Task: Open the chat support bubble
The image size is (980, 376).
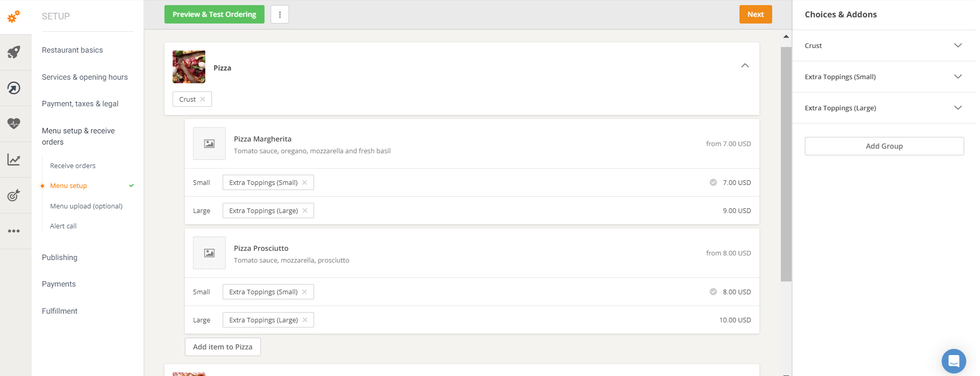Action: click(x=953, y=361)
